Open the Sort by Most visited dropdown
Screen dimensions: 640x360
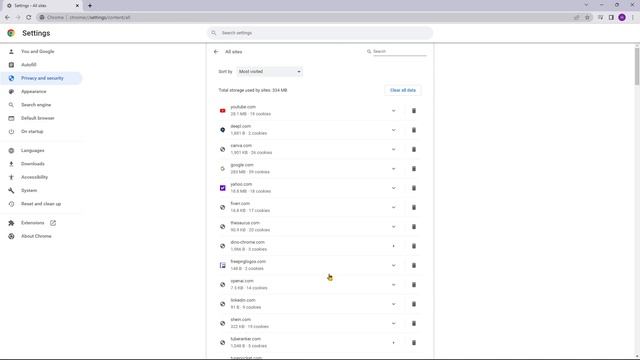pyautogui.click(x=269, y=71)
